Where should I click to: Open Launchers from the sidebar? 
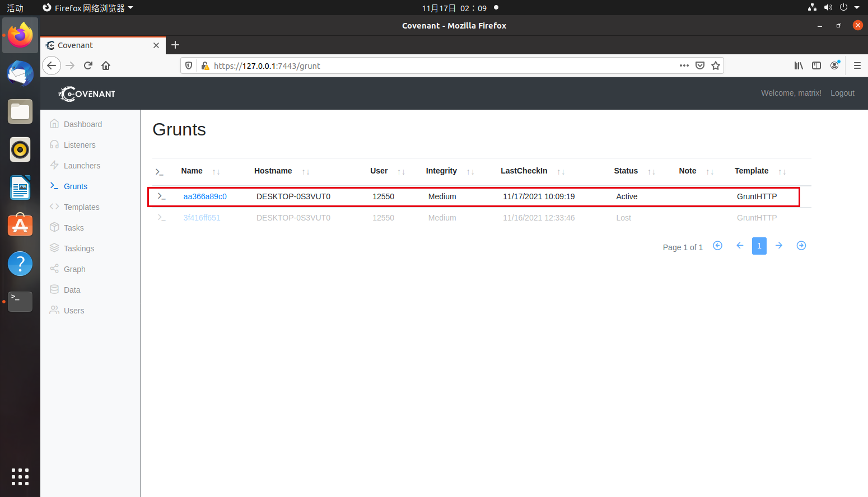[82, 166]
